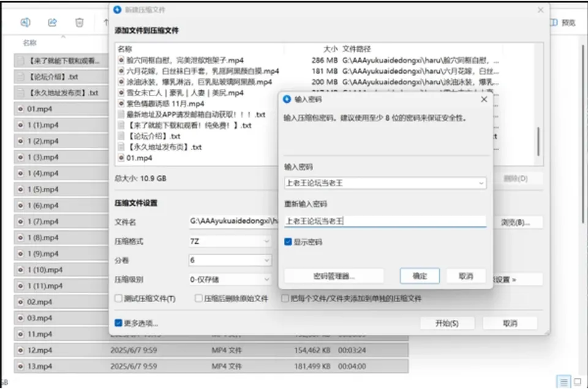Enable 压缩后删除原始文件 checkbox
The image size is (588, 389).
tap(198, 298)
